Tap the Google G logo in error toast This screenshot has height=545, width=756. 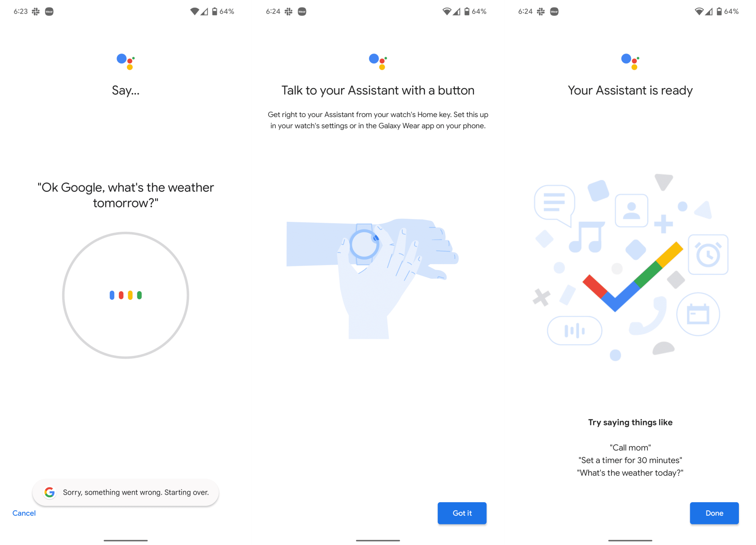(49, 492)
